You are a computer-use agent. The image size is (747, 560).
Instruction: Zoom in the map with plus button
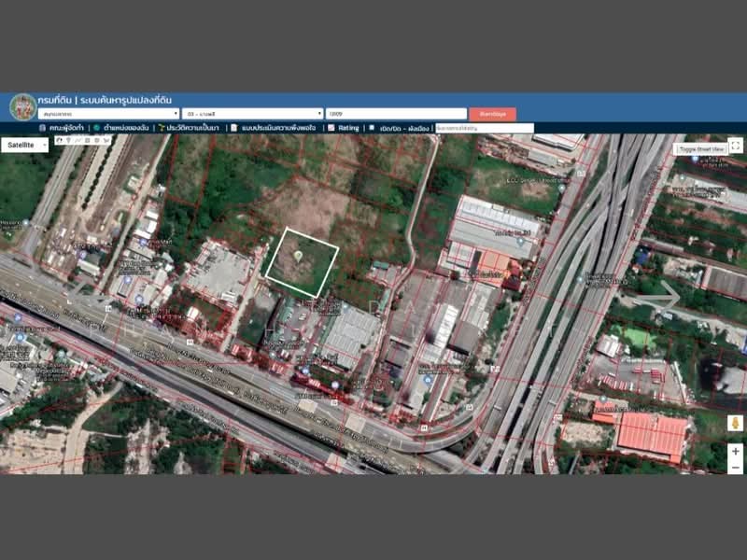click(735, 451)
